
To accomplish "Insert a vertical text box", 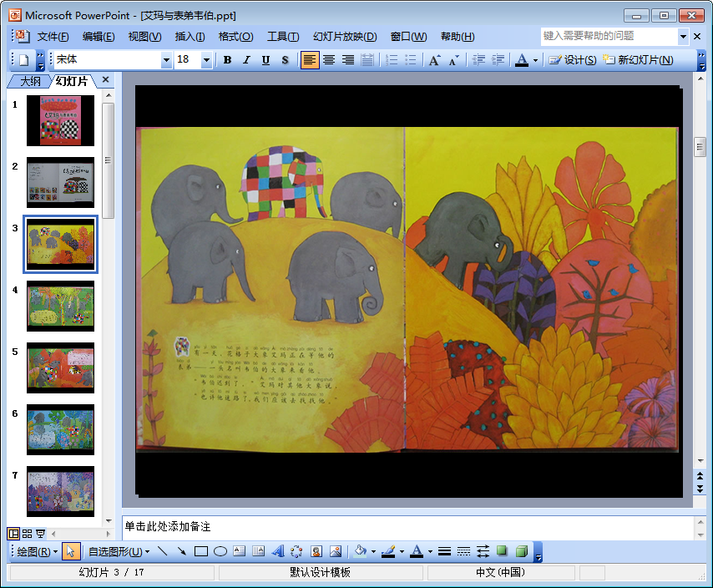I will (x=258, y=552).
